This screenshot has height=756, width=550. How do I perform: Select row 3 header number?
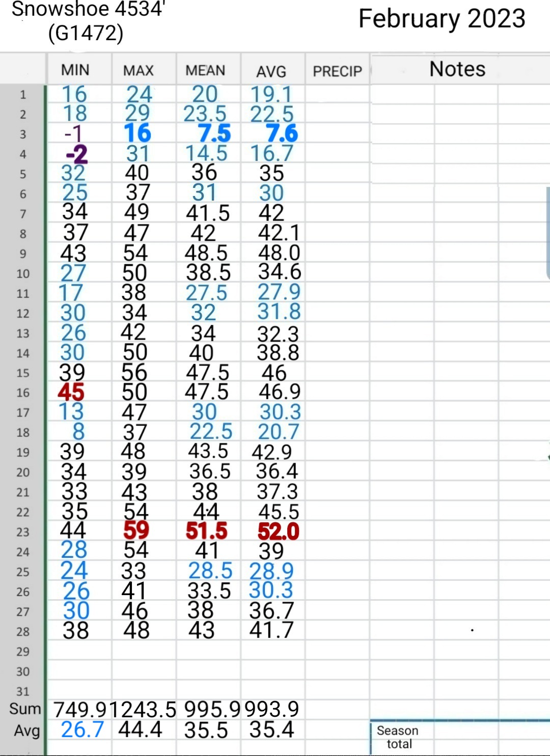click(23, 134)
